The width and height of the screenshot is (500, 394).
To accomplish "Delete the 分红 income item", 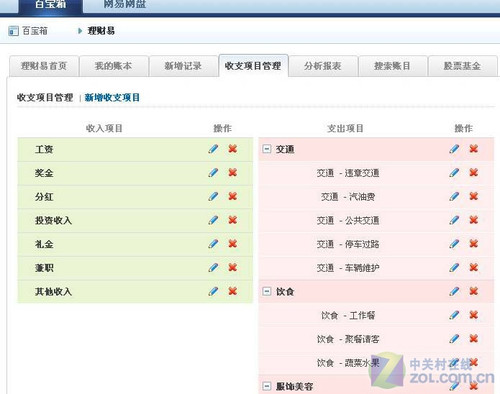I will point(233,196).
